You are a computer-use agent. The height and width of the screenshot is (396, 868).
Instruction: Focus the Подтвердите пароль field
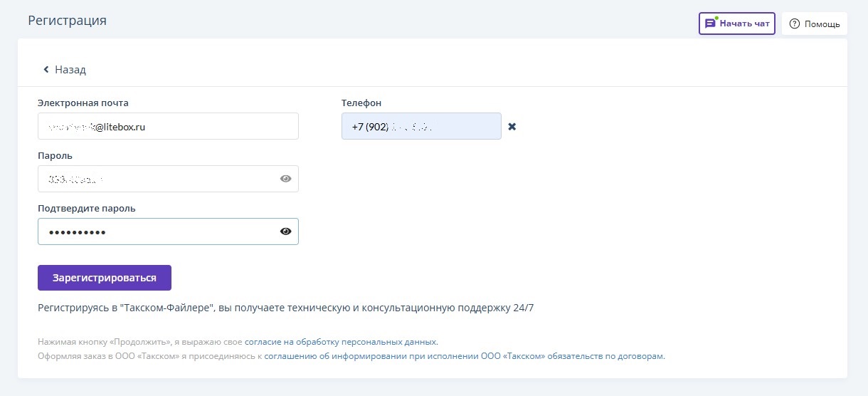(168, 231)
